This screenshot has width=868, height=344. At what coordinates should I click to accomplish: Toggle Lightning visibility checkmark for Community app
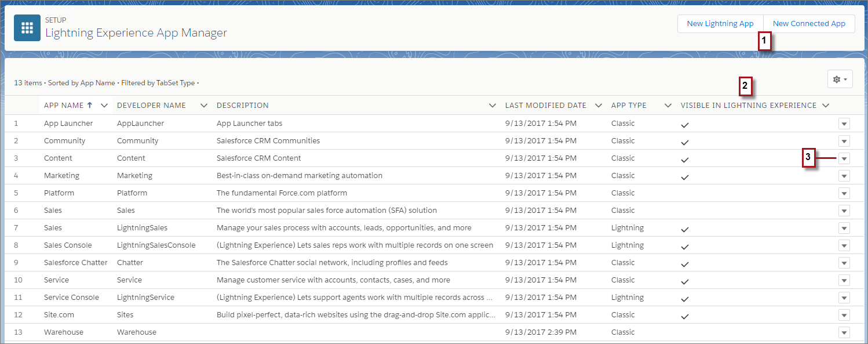click(x=684, y=141)
